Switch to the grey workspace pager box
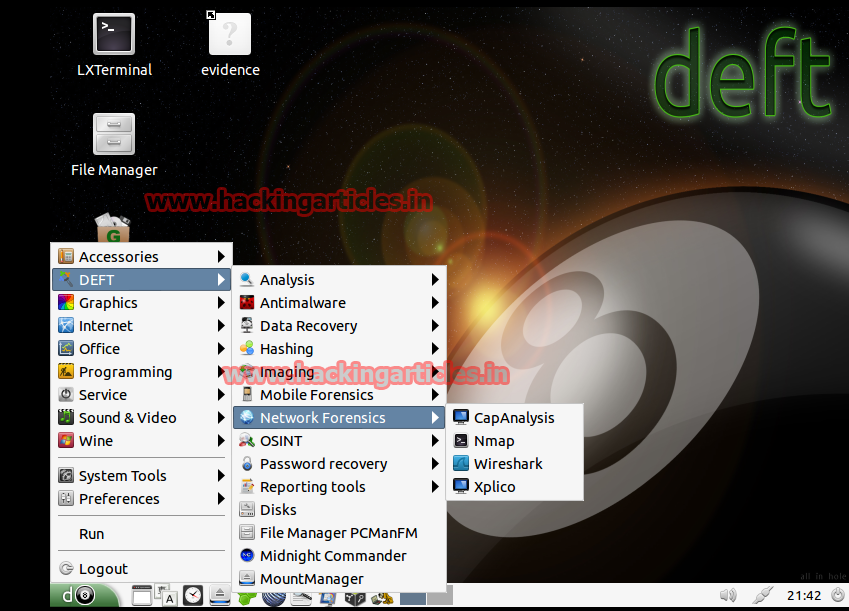Viewport: 849px width, 611px height. pyautogui.click(x=440, y=599)
